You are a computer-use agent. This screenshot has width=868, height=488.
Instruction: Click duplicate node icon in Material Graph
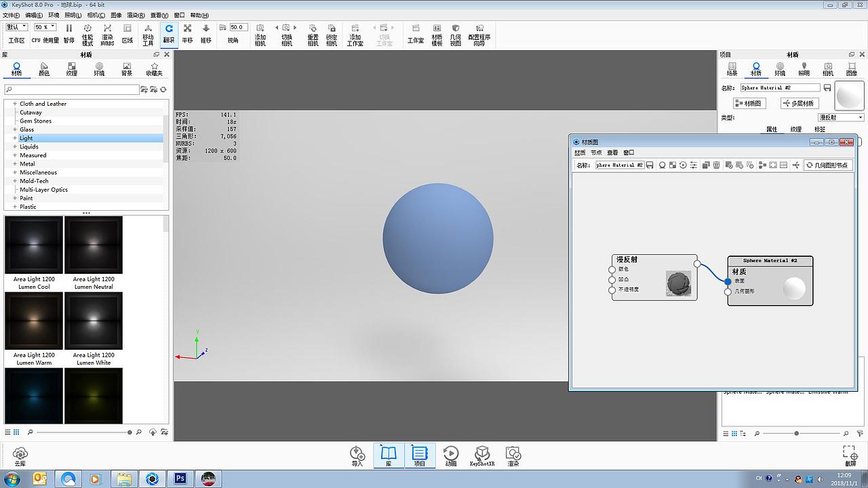[x=705, y=165]
